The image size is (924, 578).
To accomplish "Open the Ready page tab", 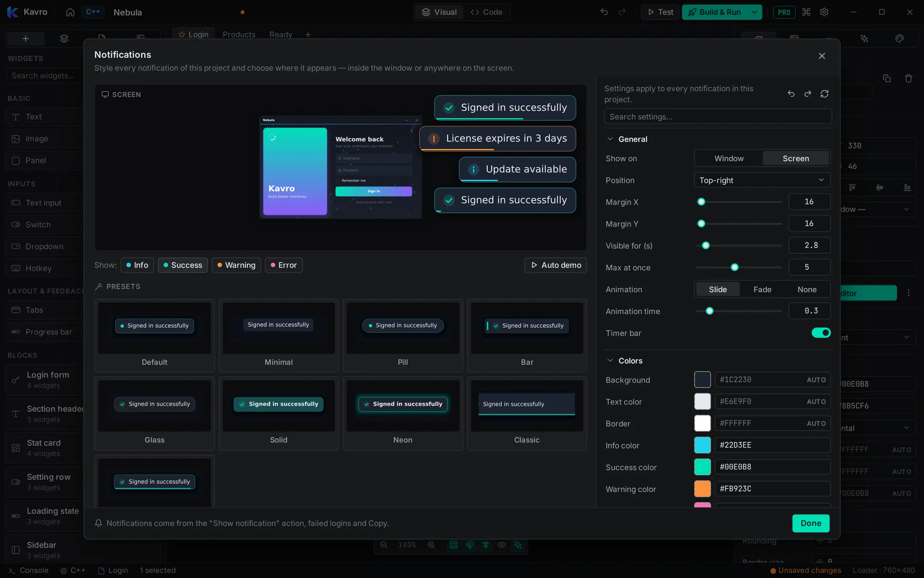I will [281, 35].
